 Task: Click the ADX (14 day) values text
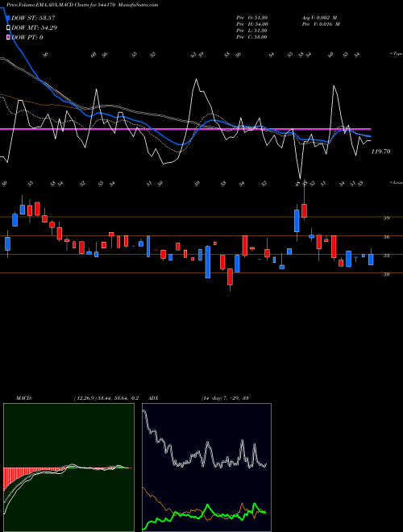225,398
